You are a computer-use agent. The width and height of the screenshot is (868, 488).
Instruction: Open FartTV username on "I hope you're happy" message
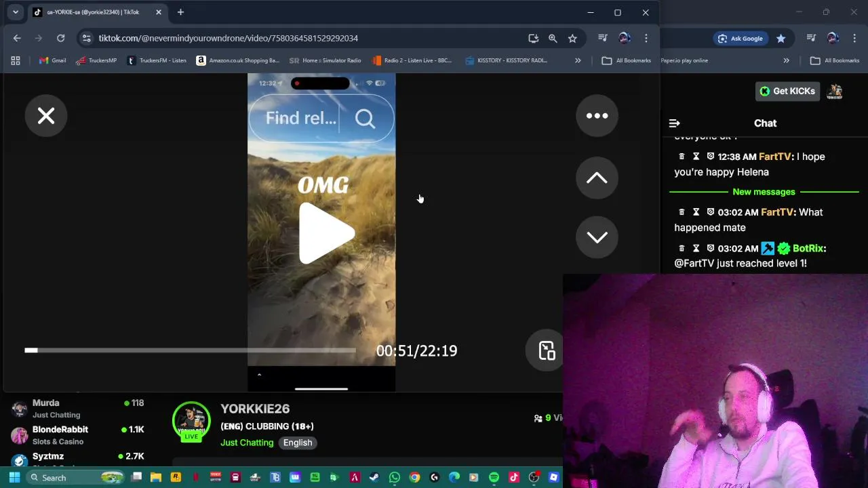[x=774, y=157]
